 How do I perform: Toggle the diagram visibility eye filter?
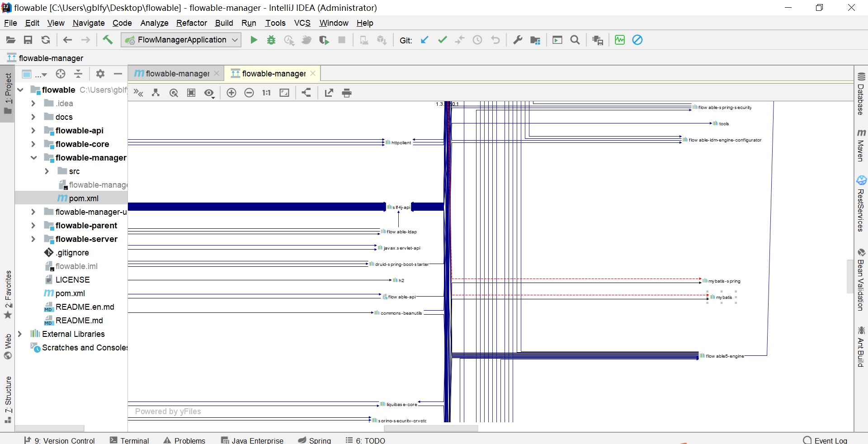[209, 93]
